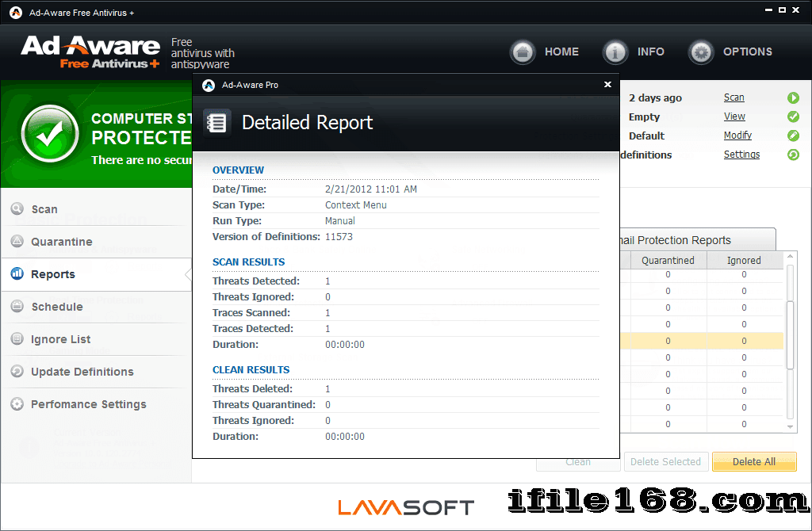
Task: Open the INFO icon in header
Action: pos(615,52)
